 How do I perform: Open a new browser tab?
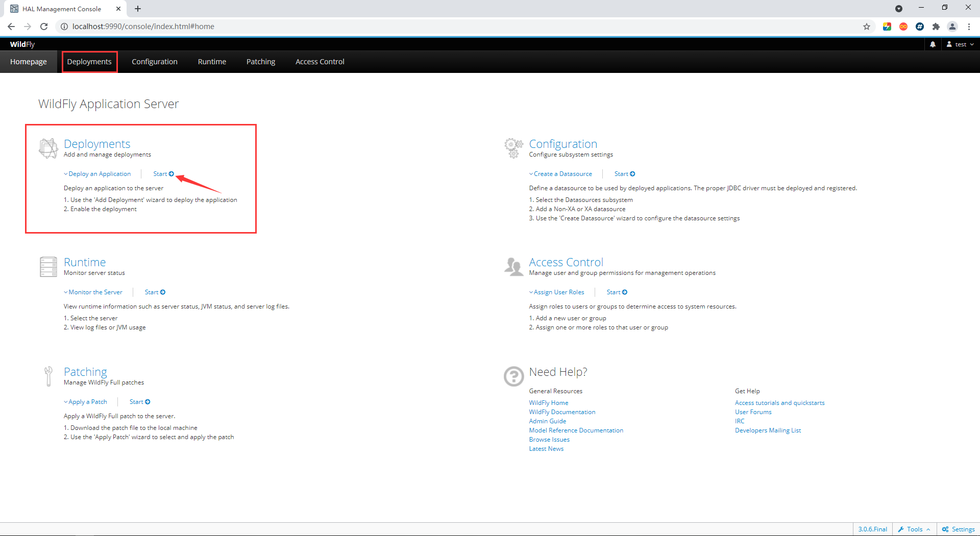[138, 9]
